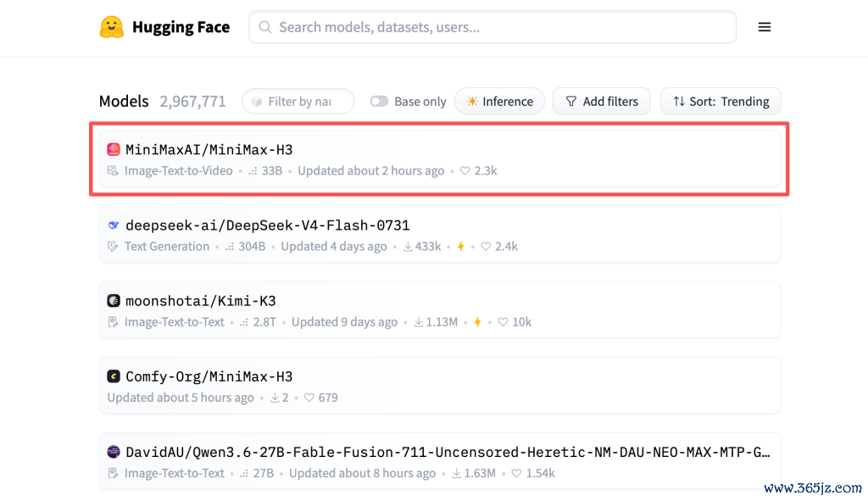
Task: Focus the Filter by name field
Action: [x=298, y=102]
